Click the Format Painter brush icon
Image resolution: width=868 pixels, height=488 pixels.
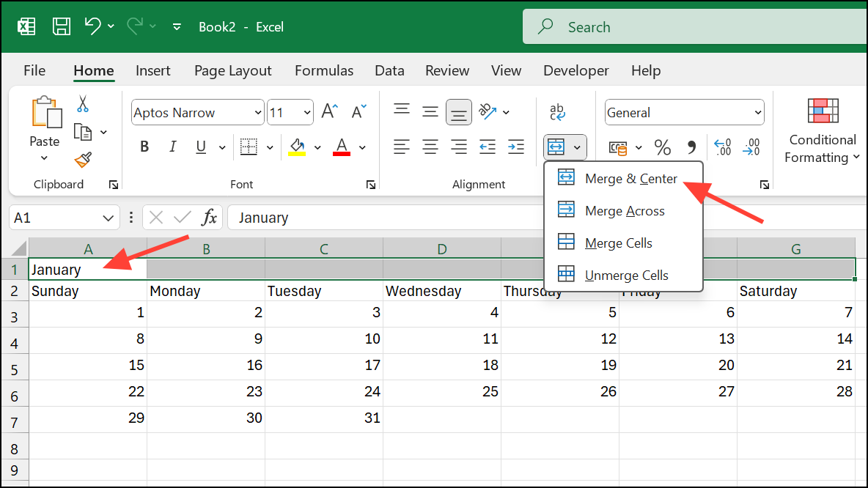[83, 160]
